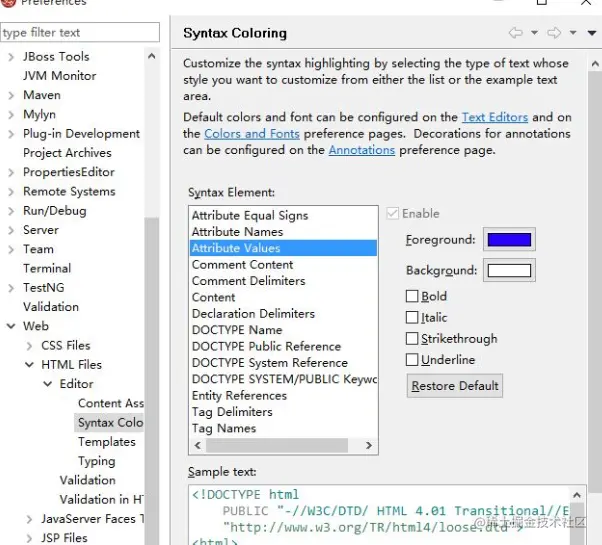Select Templates under Editor

107,442
